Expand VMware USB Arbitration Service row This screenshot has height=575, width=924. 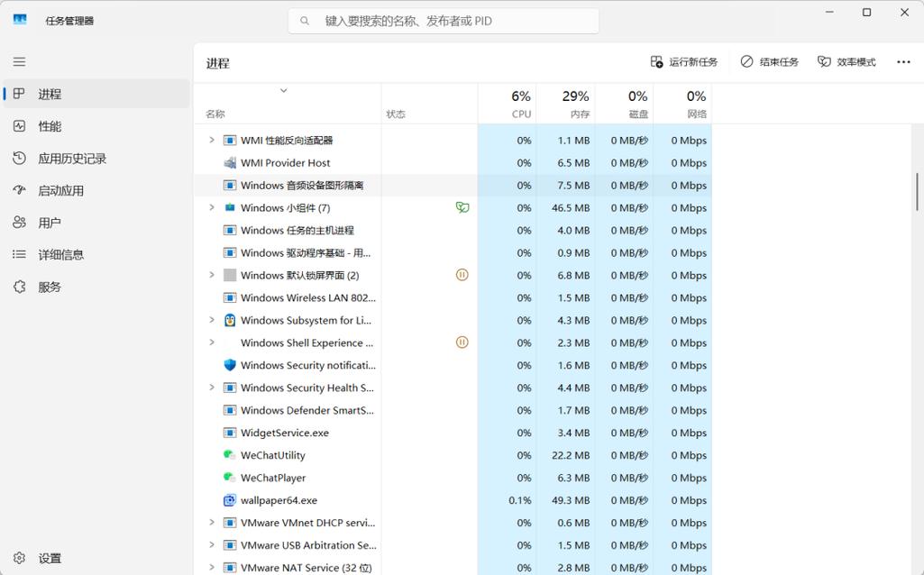212,545
